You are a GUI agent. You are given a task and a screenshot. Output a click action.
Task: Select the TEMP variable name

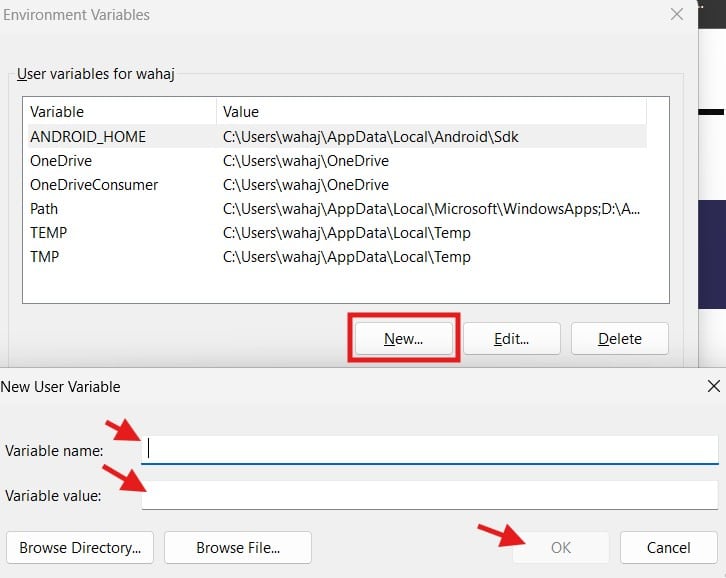48,233
